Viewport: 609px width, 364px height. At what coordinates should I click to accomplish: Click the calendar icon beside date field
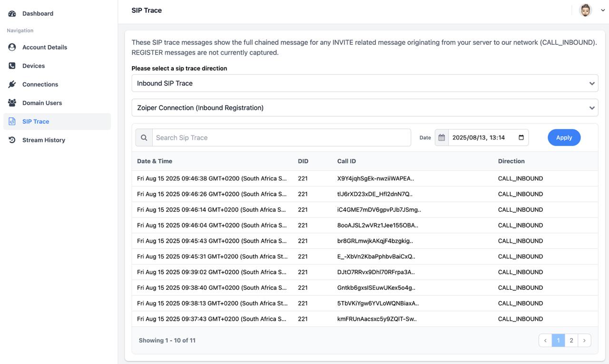(442, 138)
